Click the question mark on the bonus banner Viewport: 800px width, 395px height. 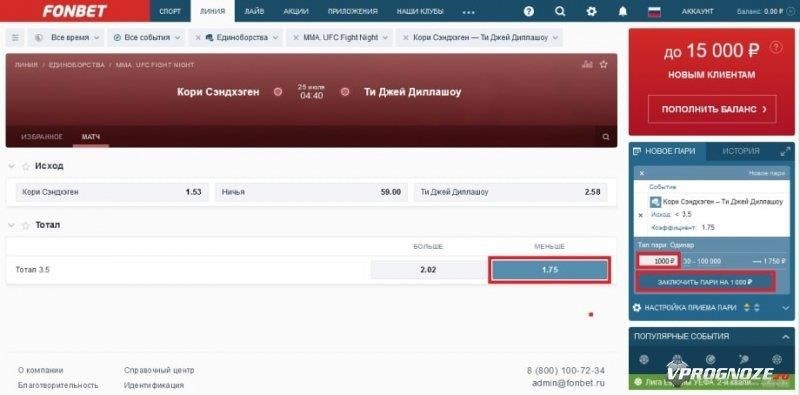coord(776,47)
